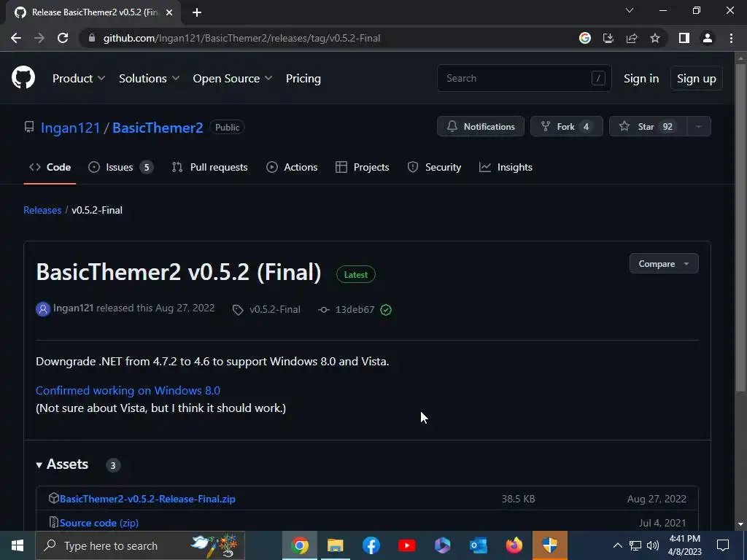Open the Issues tab

(x=120, y=167)
